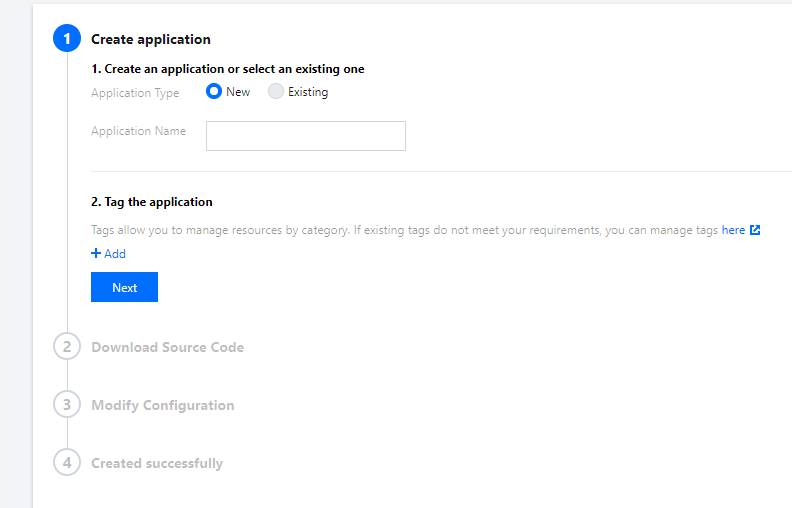Go to the Download Source Code step
This screenshot has width=792, height=508.
coord(167,347)
